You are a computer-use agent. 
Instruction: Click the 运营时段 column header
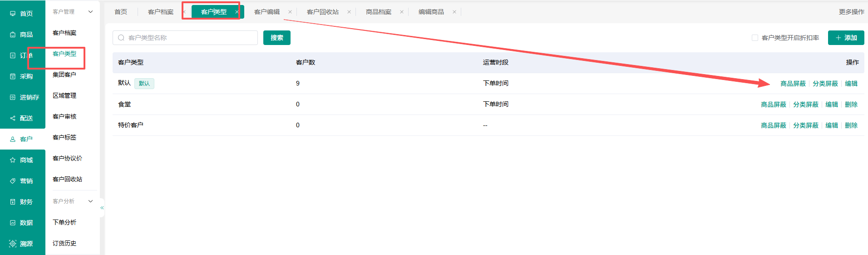coord(496,62)
